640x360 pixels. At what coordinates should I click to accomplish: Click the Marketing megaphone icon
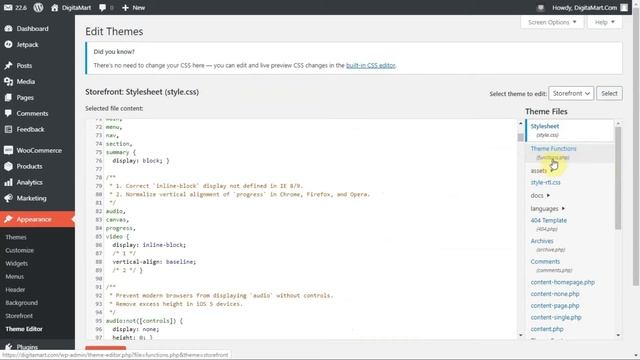pos(9,198)
